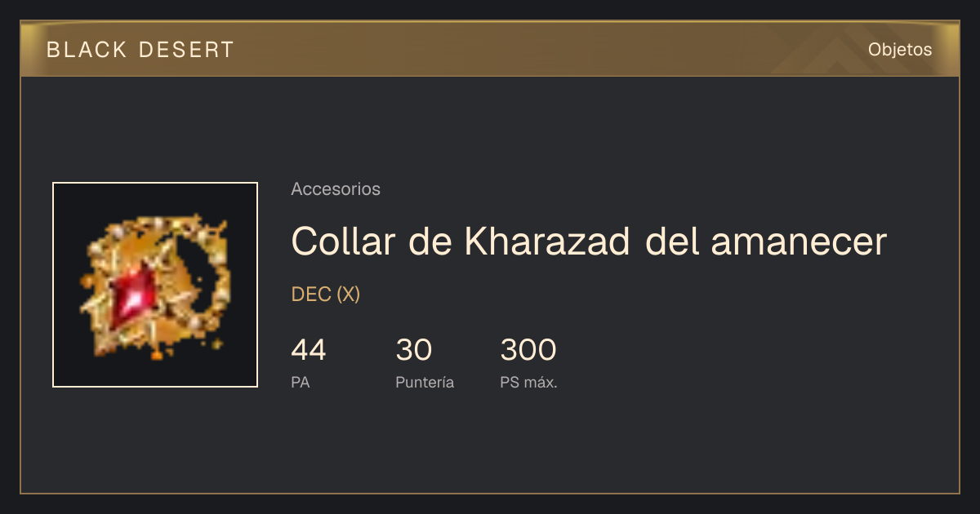Screen dimensions: 980x514
Task: Select the Kharazad necklace item thumbnail
Action: (155, 285)
